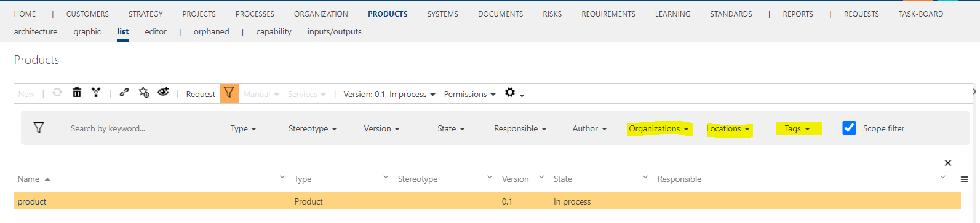
Task: Expand the State column chevron menu
Action: click(x=645, y=177)
